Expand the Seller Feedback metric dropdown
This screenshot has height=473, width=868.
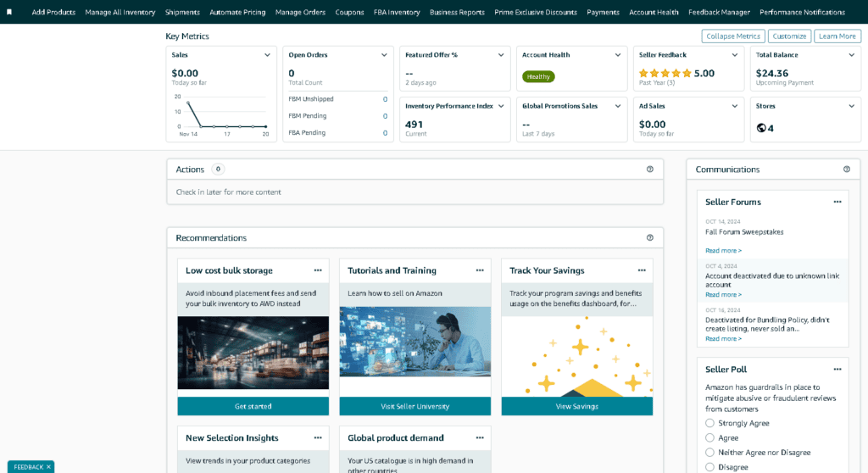[x=735, y=55]
